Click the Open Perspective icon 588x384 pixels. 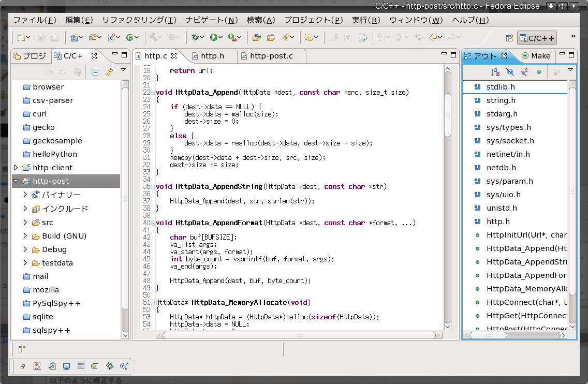click(x=509, y=38)
